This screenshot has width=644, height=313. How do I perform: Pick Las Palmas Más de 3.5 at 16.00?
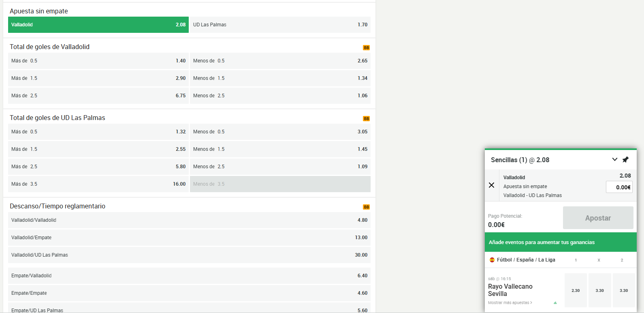[98, 184]
